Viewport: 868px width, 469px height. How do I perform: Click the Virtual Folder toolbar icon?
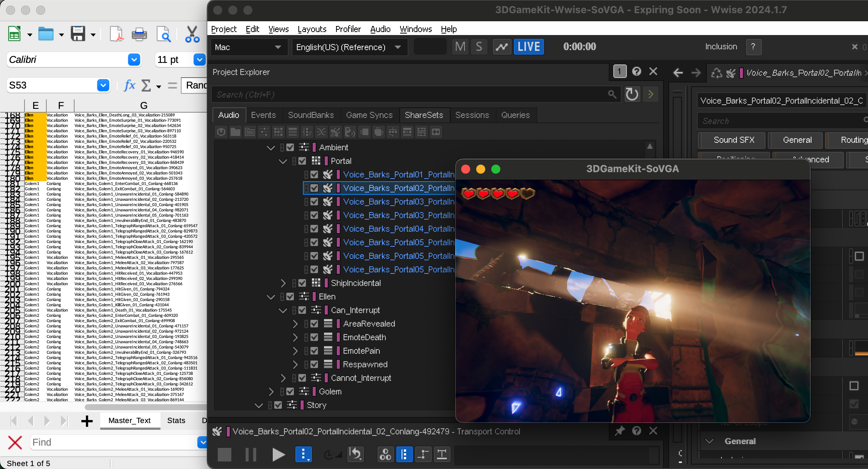pyautogui.click(x=250, y=132)
